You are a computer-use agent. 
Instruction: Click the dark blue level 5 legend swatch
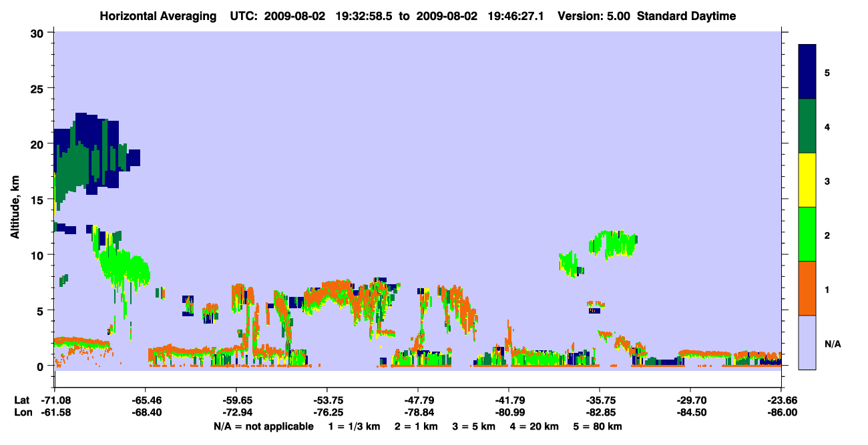click(807, 72)
